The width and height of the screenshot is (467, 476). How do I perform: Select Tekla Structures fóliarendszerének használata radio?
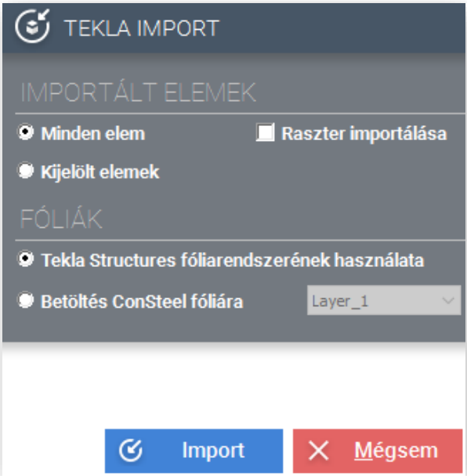[26, 259]
